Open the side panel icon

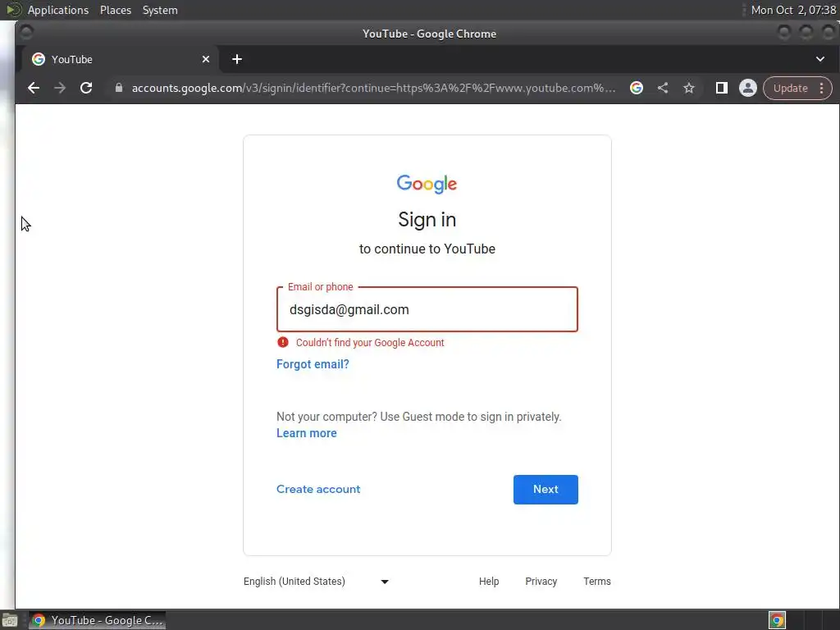pos(722,88)
